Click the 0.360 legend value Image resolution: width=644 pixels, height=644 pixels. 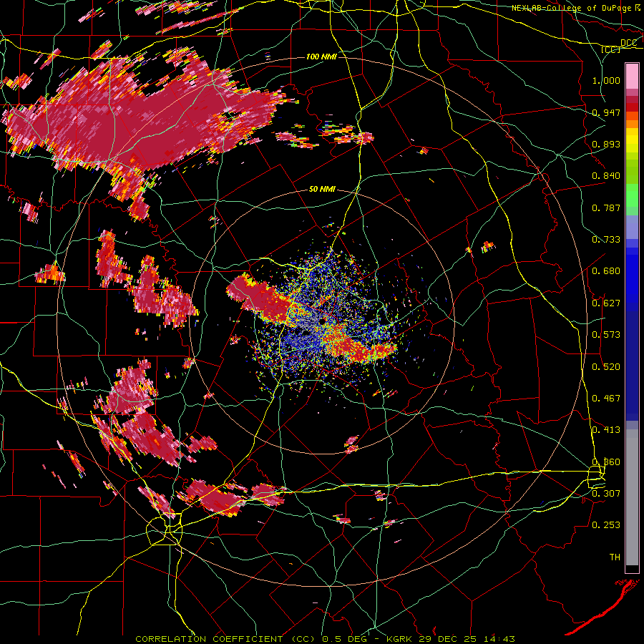606,462
